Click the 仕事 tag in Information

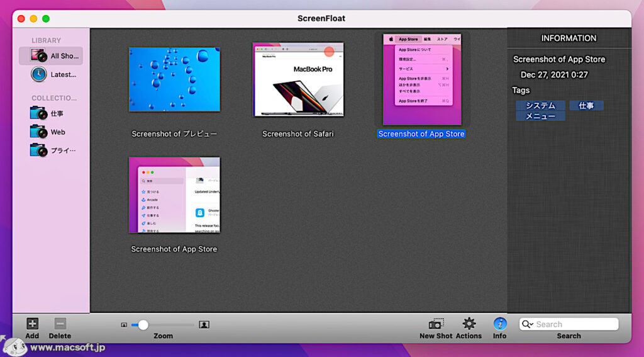coord(586,106)
